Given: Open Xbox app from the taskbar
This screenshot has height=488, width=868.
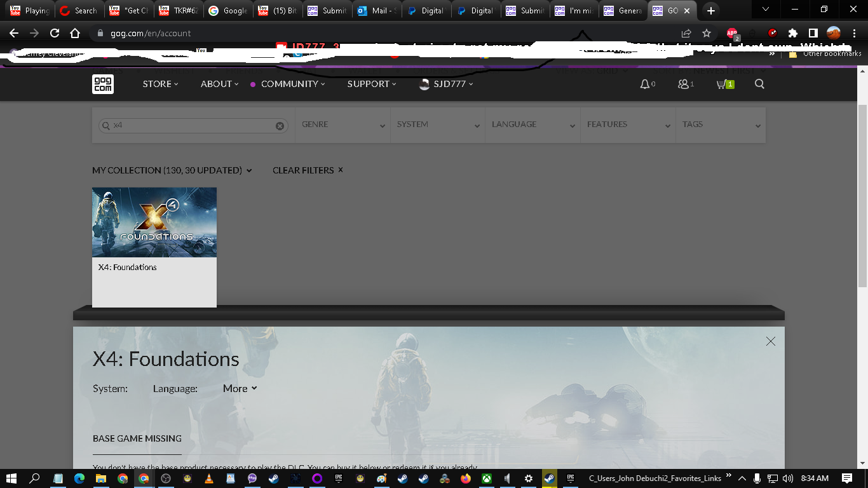Looking at the screenshot, I should (x=486, y=478).
